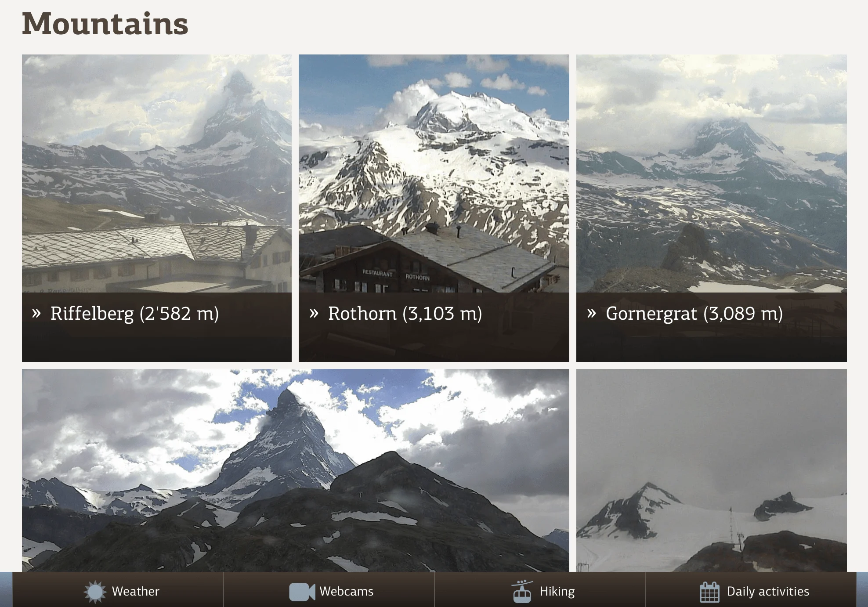Click the chevron arrows before Gornergrat
Screen dimensions: 868x607
(x=592, y=314)
